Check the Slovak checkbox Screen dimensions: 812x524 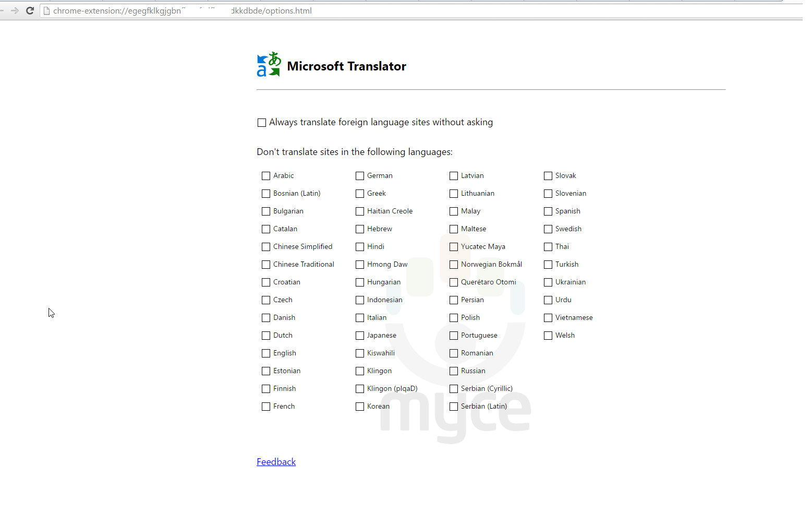pos(548,176)
